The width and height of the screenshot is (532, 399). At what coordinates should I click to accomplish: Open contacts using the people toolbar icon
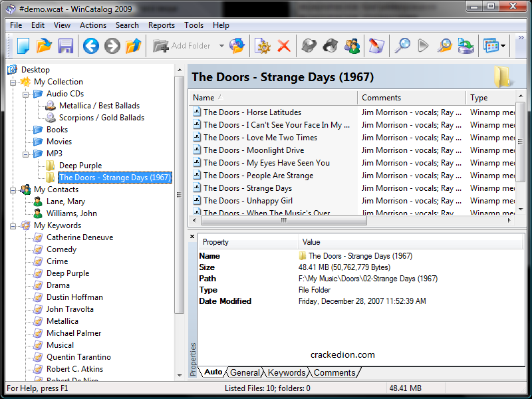352,45
